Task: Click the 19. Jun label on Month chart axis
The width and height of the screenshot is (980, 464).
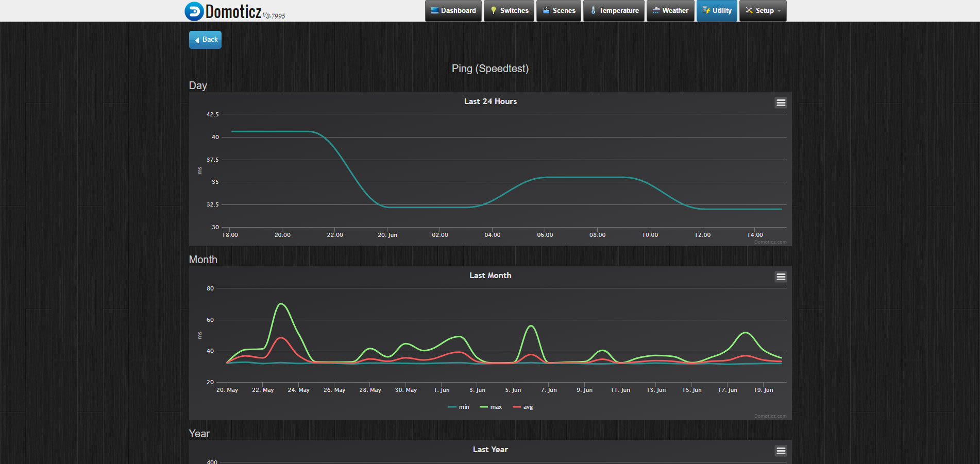Action: point(763,390)
